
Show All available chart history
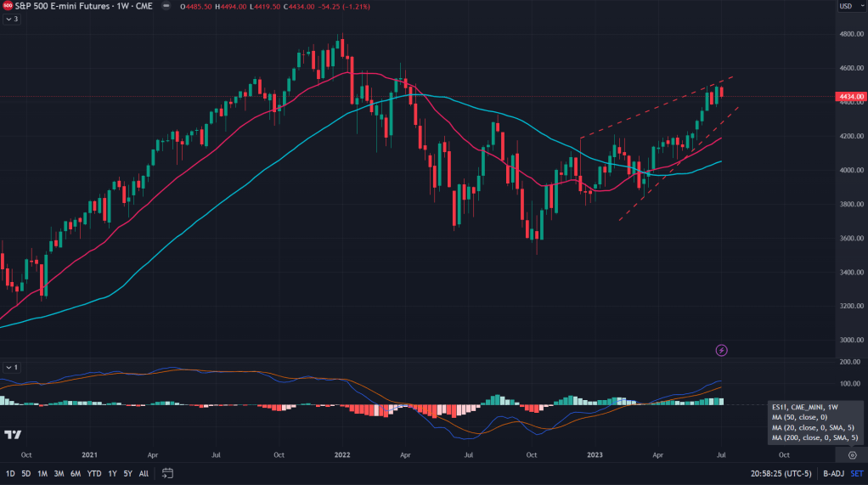coord(144,473)
